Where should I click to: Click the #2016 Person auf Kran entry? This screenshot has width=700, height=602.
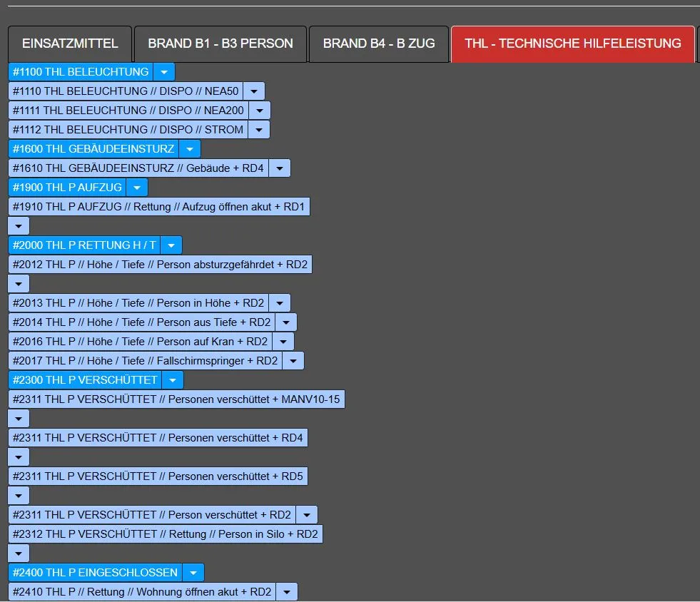click(141, 342)
